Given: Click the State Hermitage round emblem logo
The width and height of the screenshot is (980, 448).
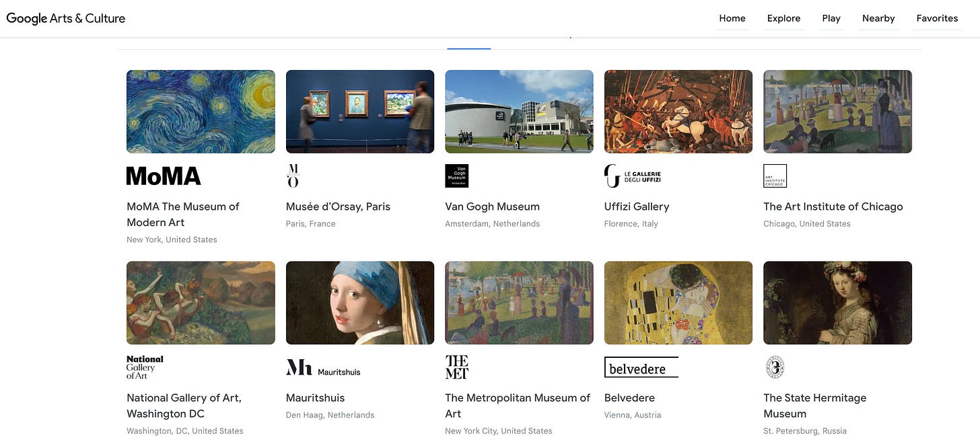Looking at the screenshot, I should (775, 367).
